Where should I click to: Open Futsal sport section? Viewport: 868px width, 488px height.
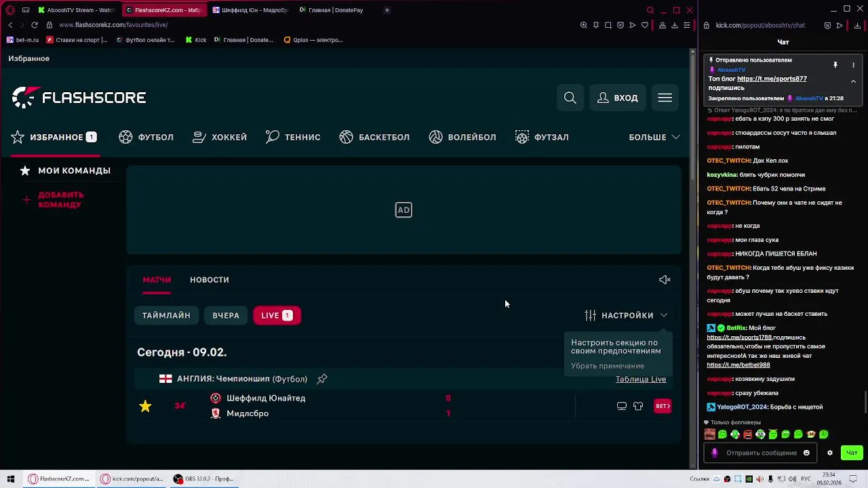point(542,137)
